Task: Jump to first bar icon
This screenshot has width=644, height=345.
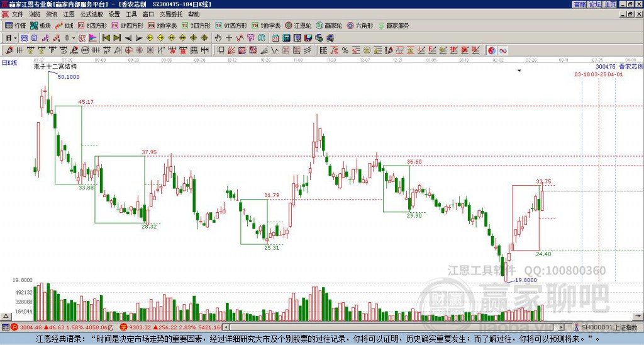Action: 106,38
